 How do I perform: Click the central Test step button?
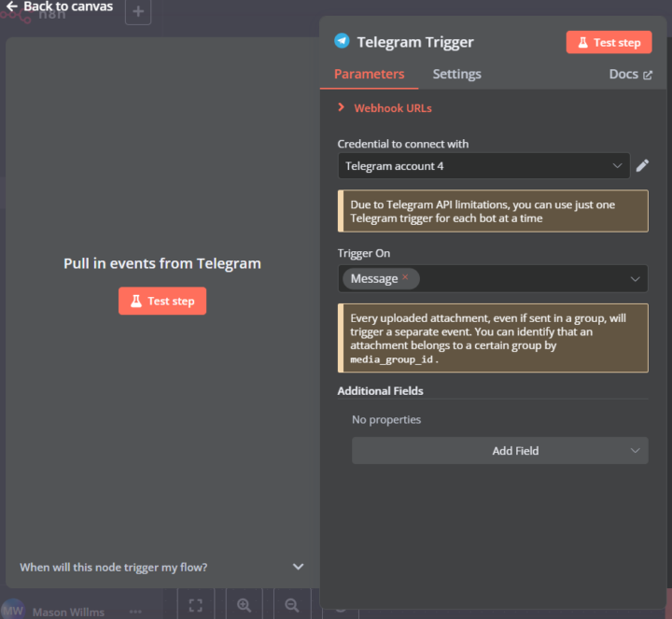162,301
